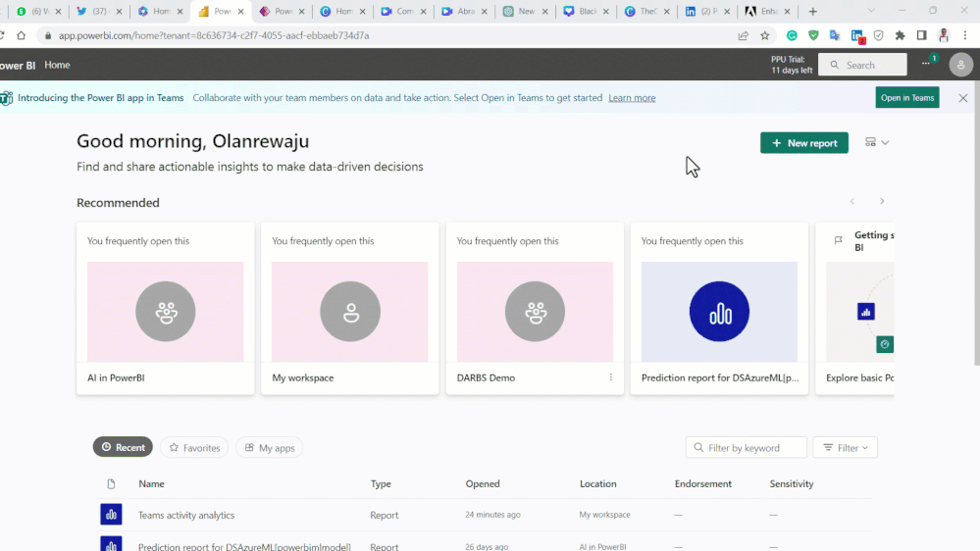Open Chrome's three-dot menu

(965, 35)
